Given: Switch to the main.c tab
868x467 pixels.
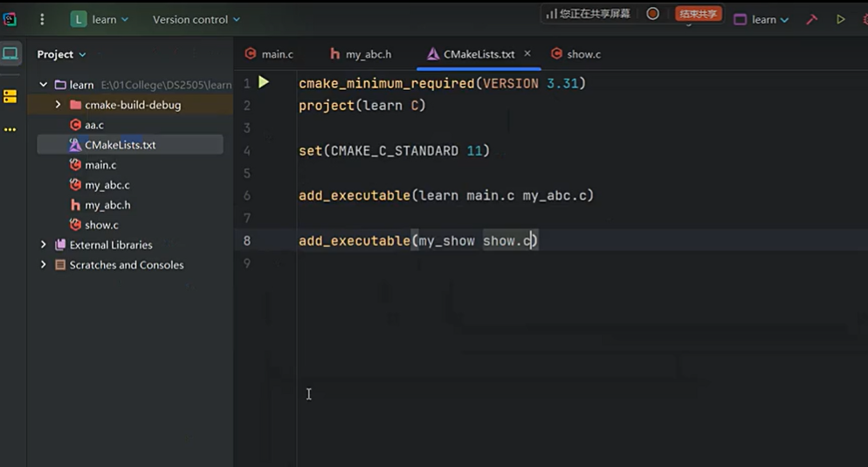Looking at the screenshot, I should (x=270, y=54).
